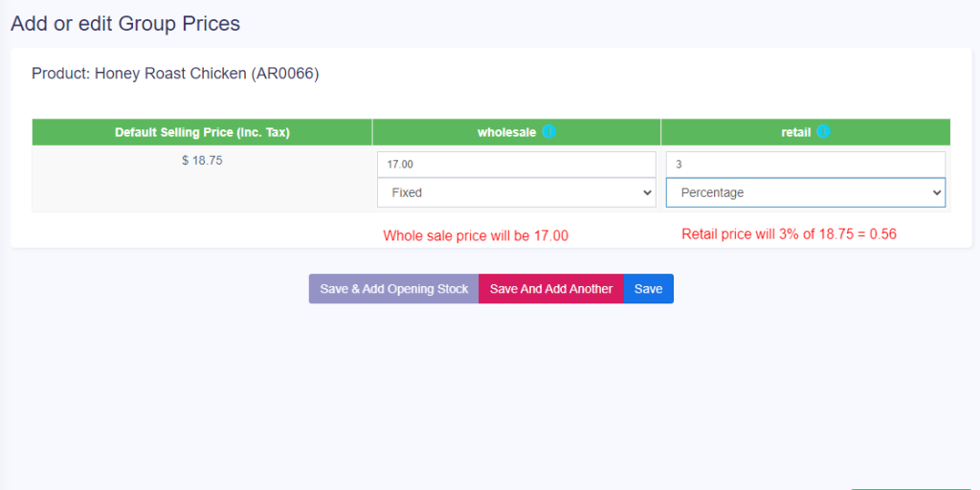Click the retail column header label
980x490 pixels.
tap(795, 132)
